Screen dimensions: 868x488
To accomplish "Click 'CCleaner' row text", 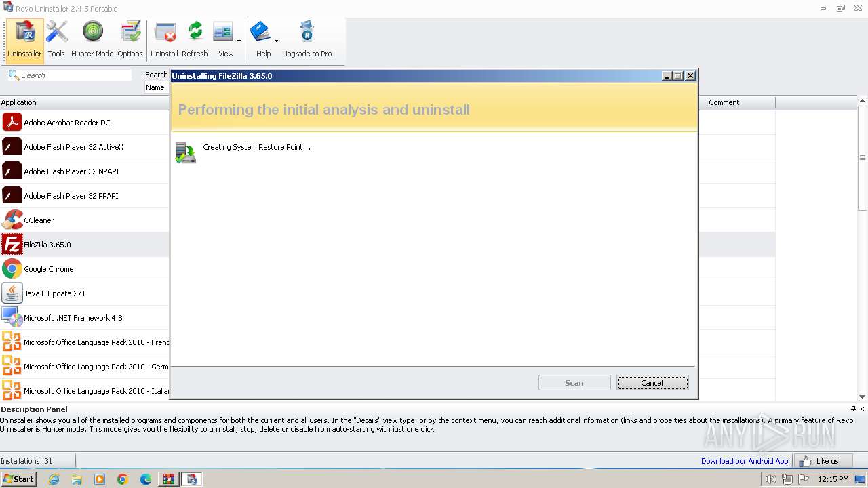I will [39, 220].
